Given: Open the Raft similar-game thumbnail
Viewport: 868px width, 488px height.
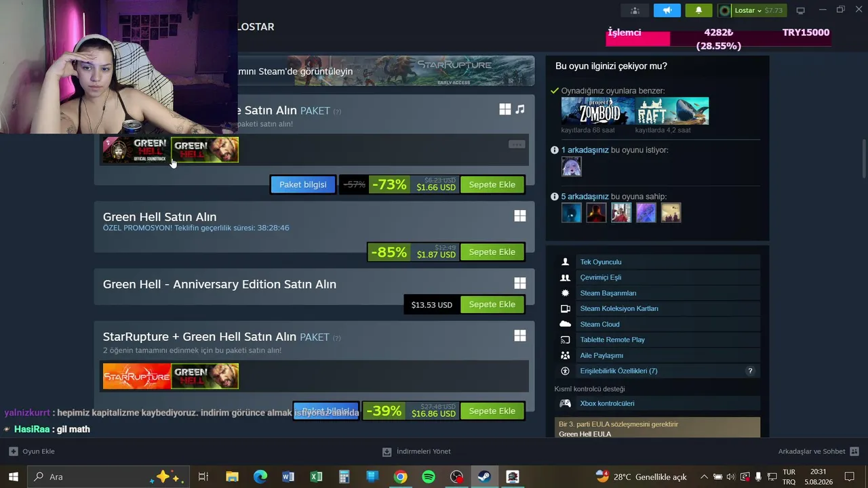Looking at the screenshot, I should coord(672,111).
